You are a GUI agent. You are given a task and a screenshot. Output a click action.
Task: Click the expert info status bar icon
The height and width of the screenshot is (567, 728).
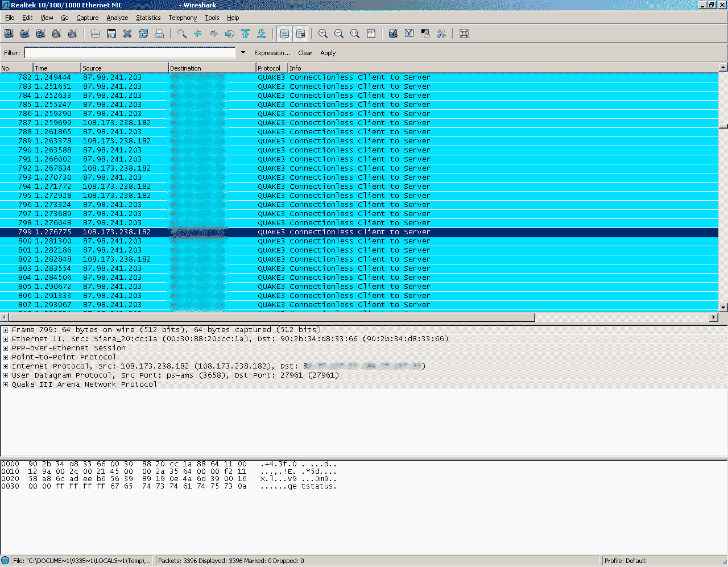[5, 561]
